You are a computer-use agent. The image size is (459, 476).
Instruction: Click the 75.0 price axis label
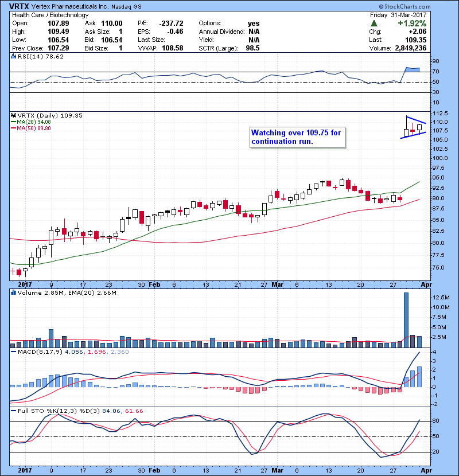click(x=438, y=267)
